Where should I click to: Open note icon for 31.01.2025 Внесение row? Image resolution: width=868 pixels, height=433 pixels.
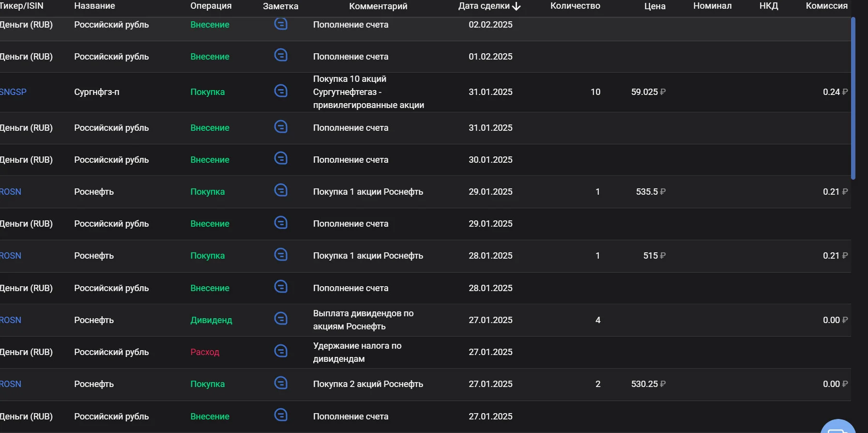pos(281,126)
